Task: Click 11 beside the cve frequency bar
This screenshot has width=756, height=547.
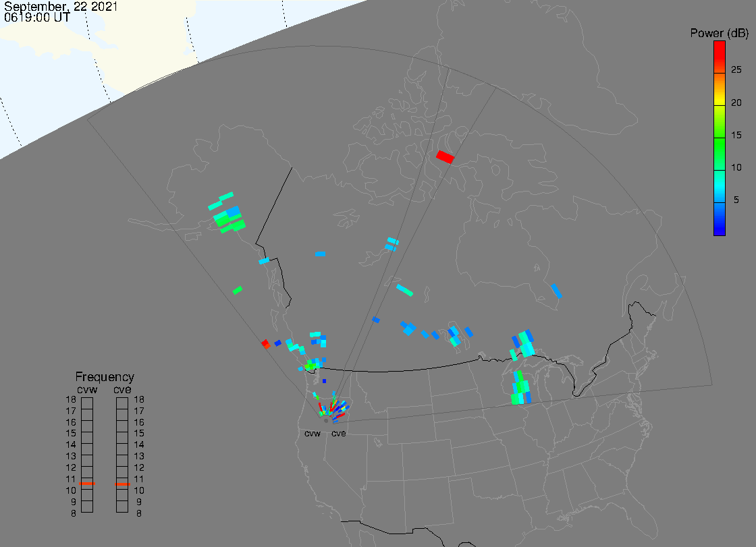Action: [139, 479]
